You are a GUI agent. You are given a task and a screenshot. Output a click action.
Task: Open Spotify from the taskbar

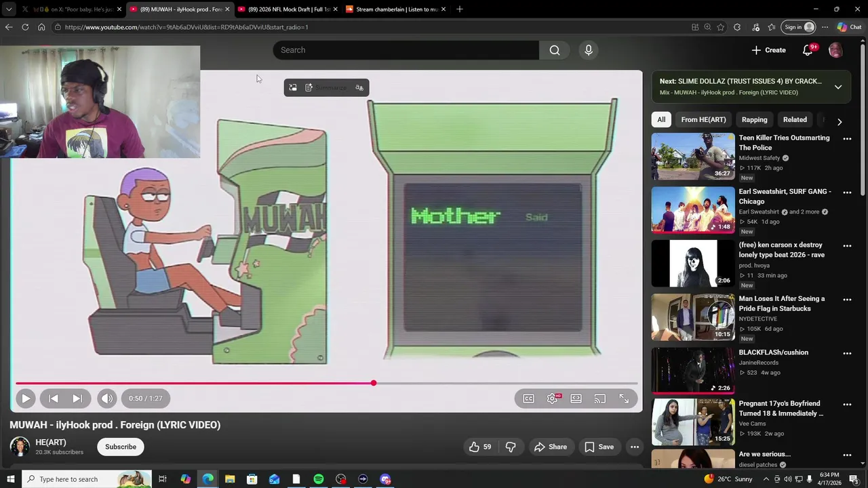click(x=319, y=479)
